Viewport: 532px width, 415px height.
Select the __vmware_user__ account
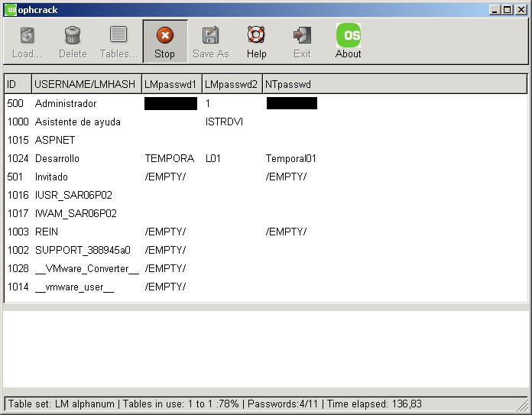74,287
